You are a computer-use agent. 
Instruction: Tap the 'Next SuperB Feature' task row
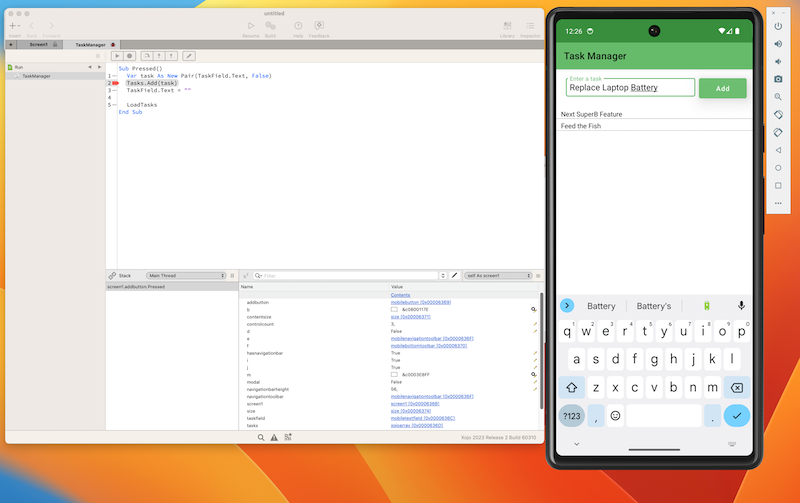[654, 114]
